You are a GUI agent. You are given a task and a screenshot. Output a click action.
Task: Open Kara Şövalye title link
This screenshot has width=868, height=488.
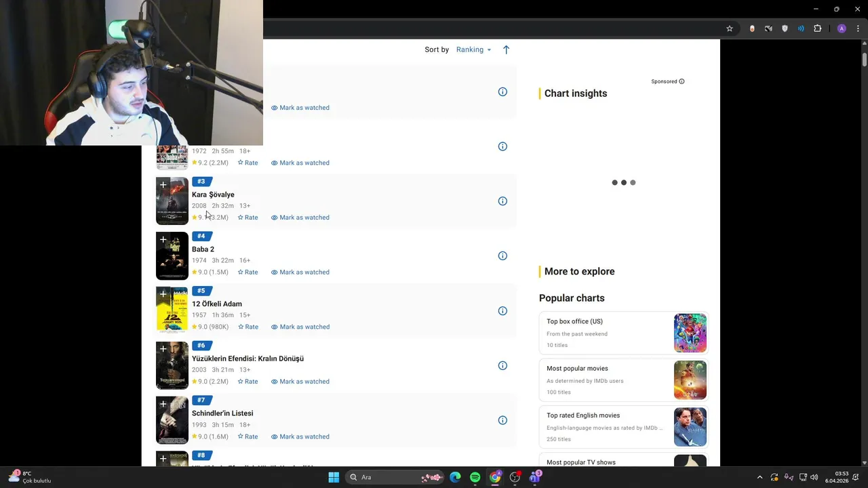pos(213,195)
